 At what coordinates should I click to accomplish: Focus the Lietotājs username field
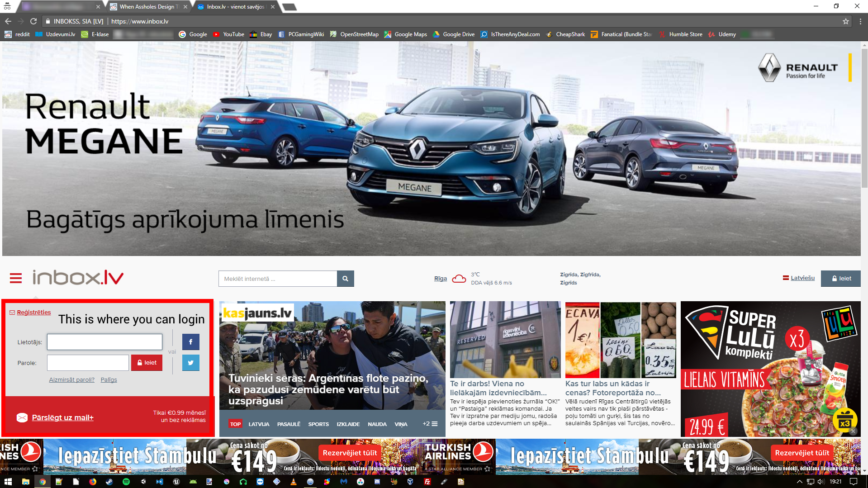point(104,342)
